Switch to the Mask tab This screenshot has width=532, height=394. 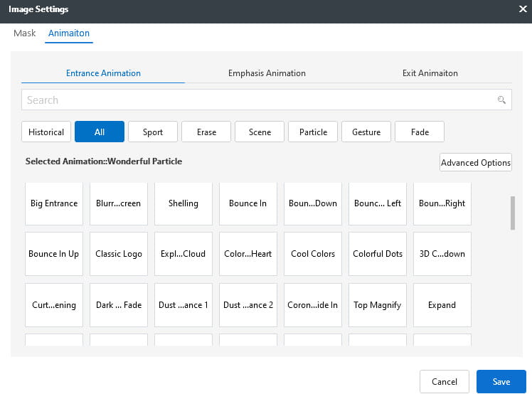[x=25, y=33]
